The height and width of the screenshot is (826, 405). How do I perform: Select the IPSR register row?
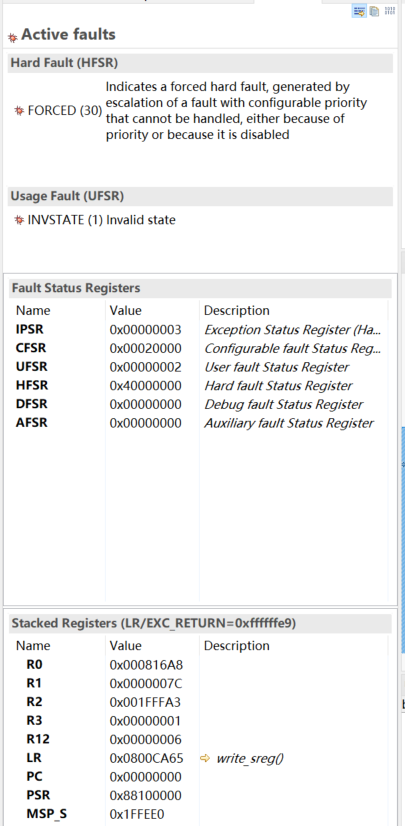click(x=200, y=330)
